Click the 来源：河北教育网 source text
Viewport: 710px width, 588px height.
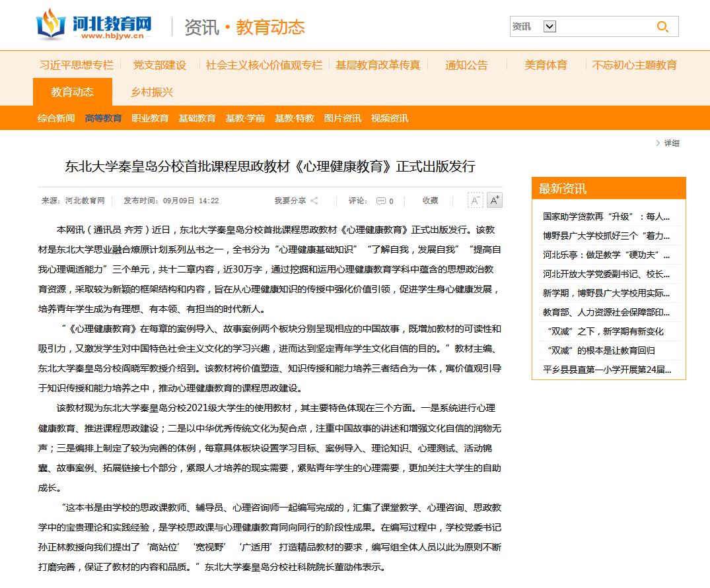point(73,201)
